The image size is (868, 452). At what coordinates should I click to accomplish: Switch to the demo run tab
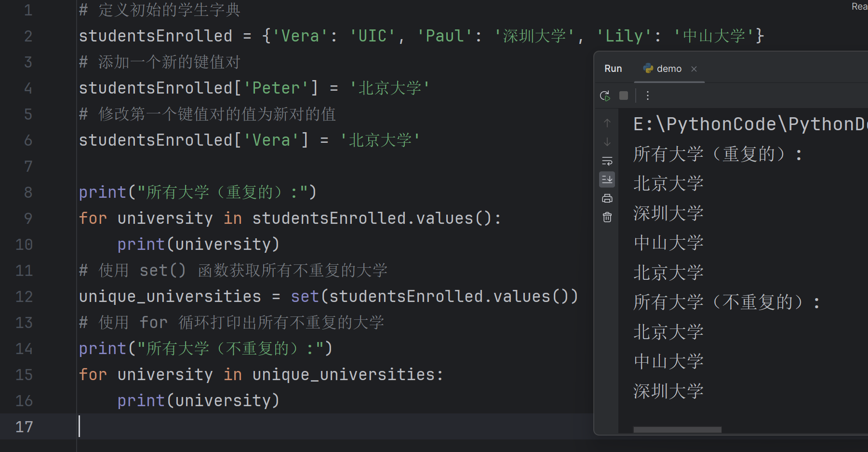coord(669,68)
